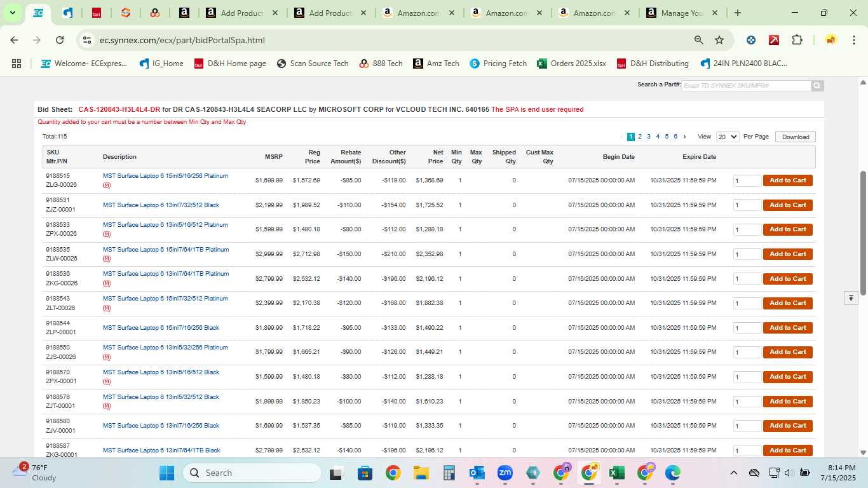The height and width of the screenshot is (488, 868).
Task: Reload the page with the refresh icon
Action: coord(60,40)
